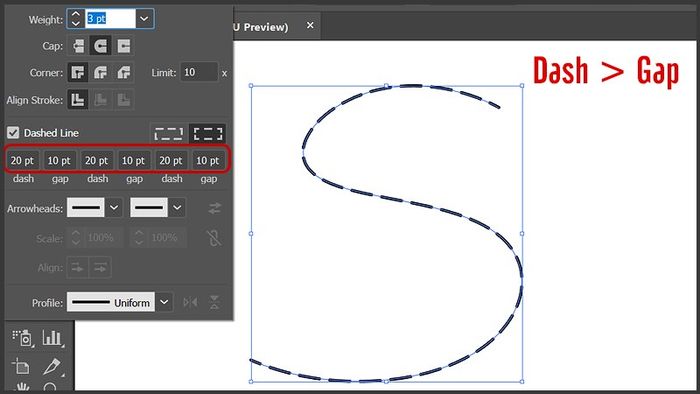Edit the third dash field
Screen dimensions: 700x394
pos(171,161)
